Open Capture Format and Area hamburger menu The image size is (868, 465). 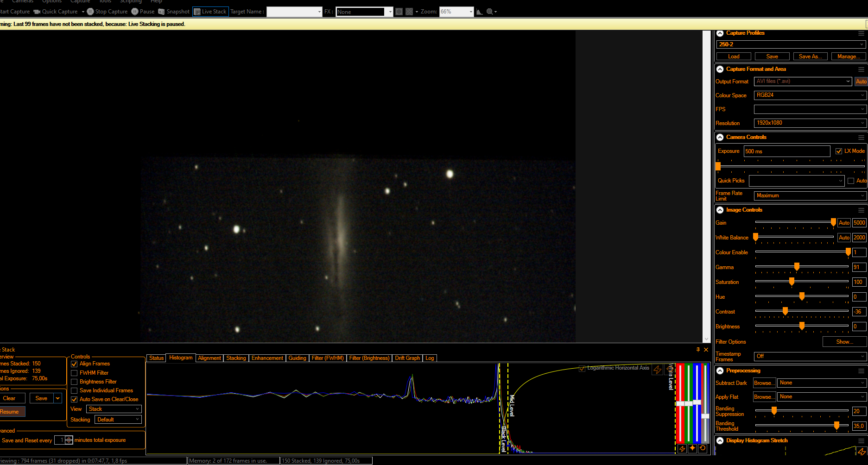pyautogui.click(x=861, y=69)
